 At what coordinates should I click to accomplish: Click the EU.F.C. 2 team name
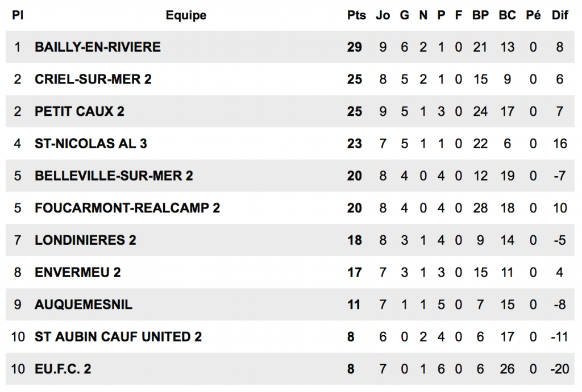(63, 369)
